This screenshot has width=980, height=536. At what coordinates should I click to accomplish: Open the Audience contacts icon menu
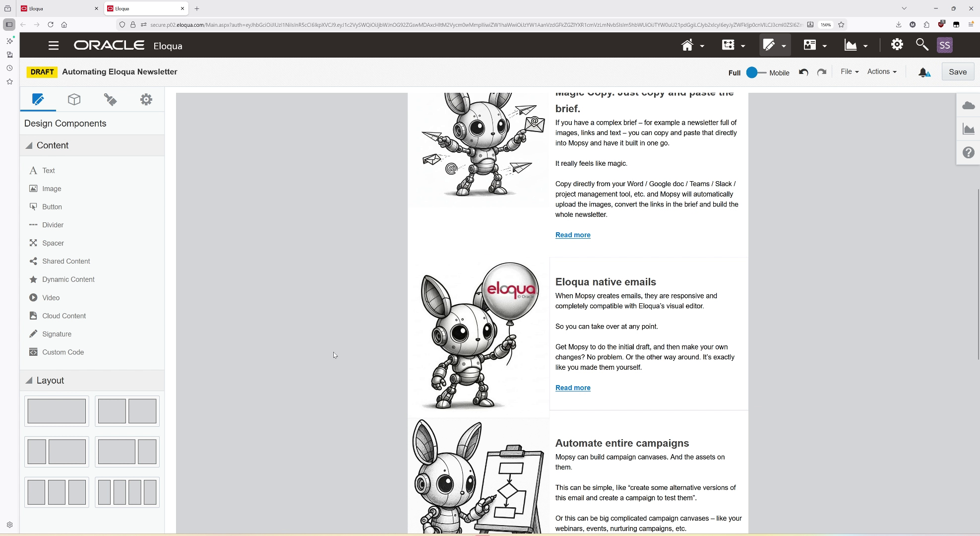[x=815, y=46]
